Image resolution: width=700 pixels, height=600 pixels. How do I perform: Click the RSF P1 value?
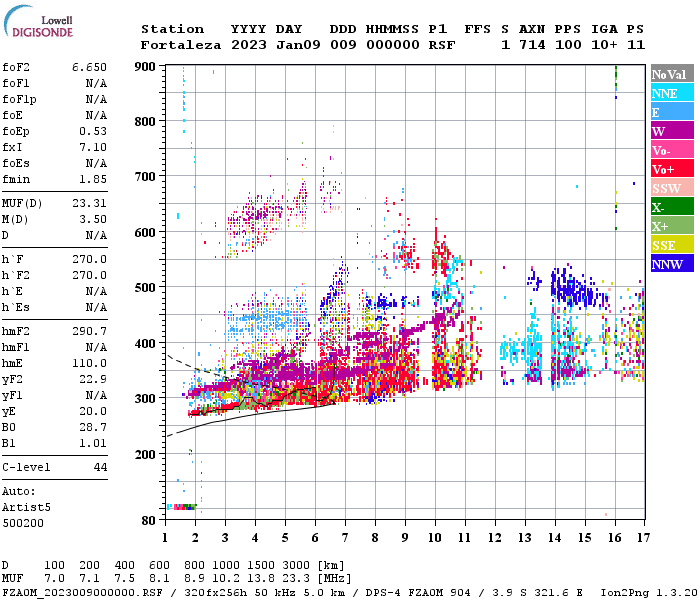tap(442, 45)
